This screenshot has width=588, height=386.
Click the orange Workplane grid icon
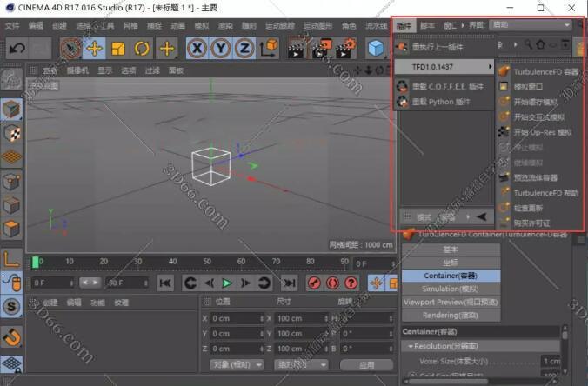coord(11,157)
